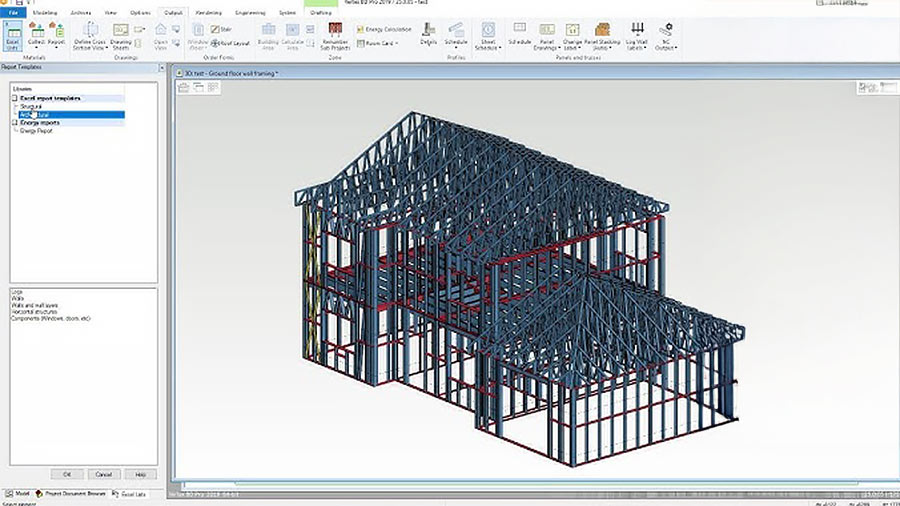Click the Drawing Sheets icon
The width and height of the screenshot is (900, 506).
tap(121, 31)
